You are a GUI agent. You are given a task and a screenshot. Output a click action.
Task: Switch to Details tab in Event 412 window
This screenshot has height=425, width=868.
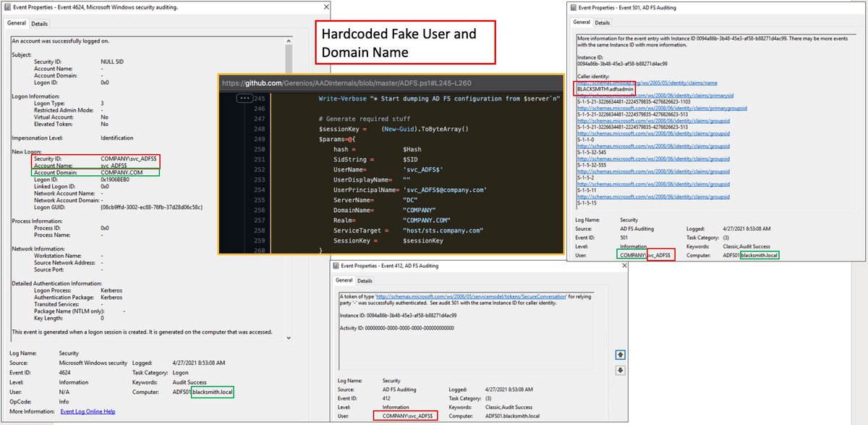tap(365, 281)
